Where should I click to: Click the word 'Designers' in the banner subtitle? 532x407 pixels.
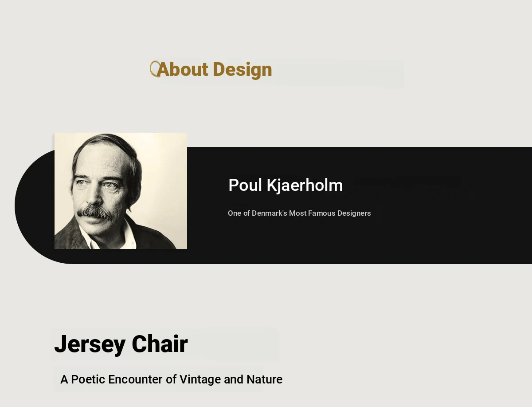point(354,213)
